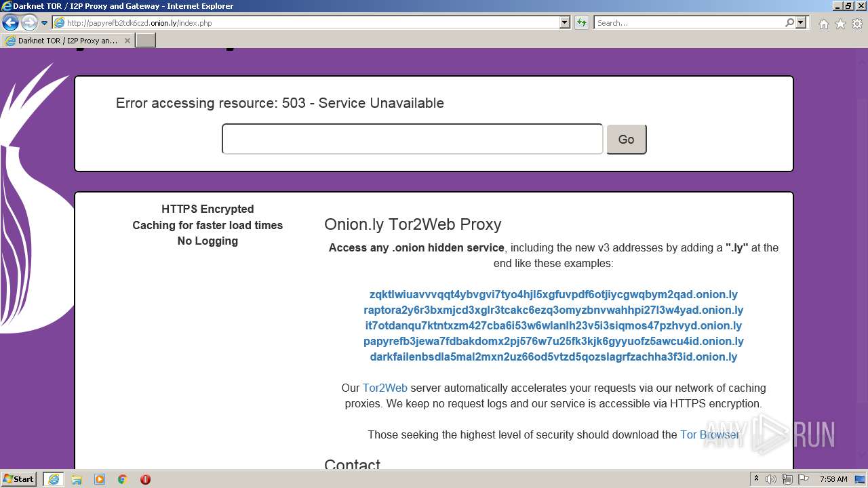This screenshot has height=488, width=868.
Task: Click the 7:58 AM system clock
Action: point(833,479)
